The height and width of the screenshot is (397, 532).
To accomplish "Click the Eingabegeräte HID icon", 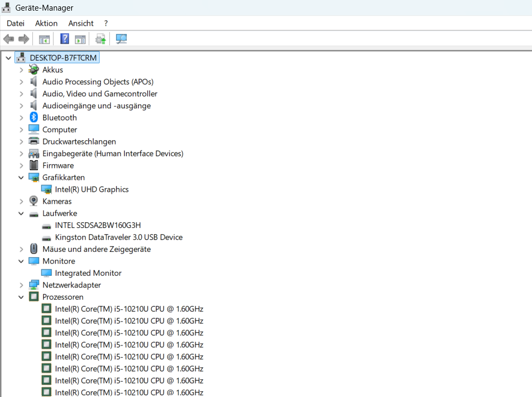I will (33, 154).
